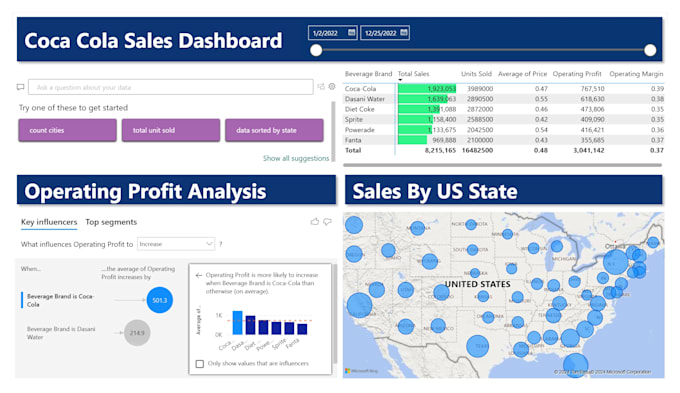Click Average of Price column header
The width and height of the screenshot is (680, 393).
click(x=522, y=74)
